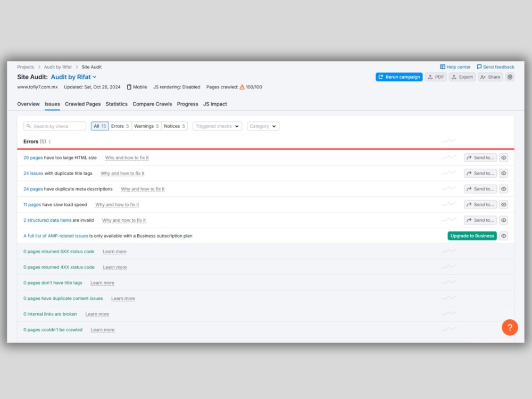Click the search magnifier icon

(x=29, y=126)
